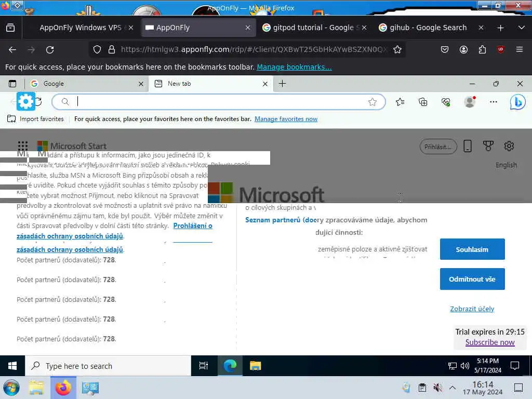Open Edge Browser essentials heart icon

(446, 102)
